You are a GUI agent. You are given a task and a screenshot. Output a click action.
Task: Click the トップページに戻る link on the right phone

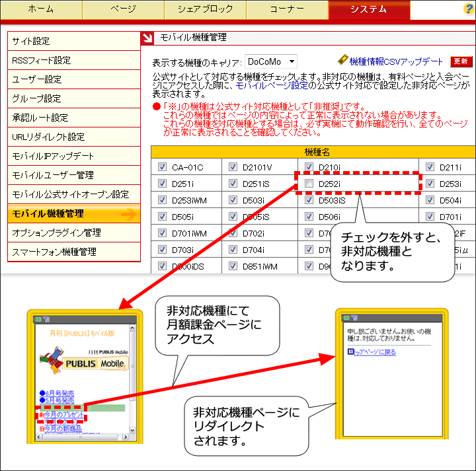[375, 352]
